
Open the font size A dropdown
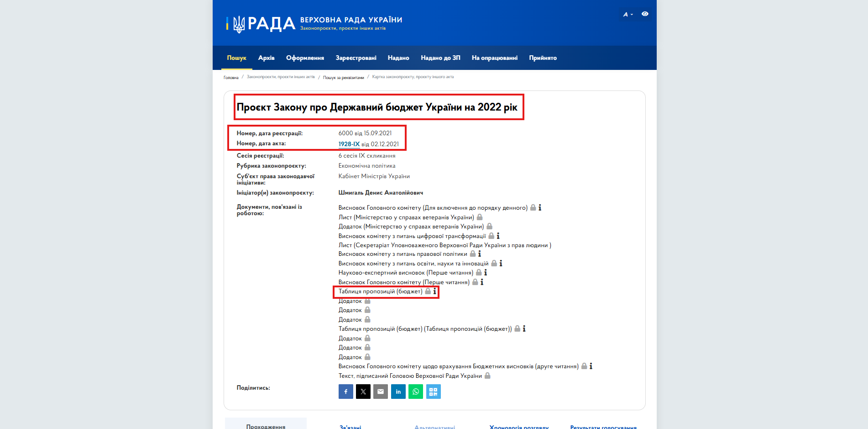pyautogui.click(x=628, y=14)
